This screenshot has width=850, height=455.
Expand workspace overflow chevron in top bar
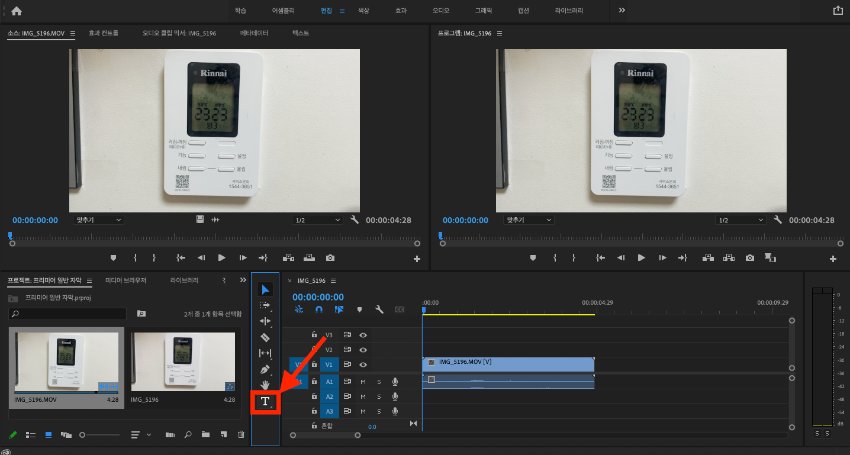[x=622, y=10]
